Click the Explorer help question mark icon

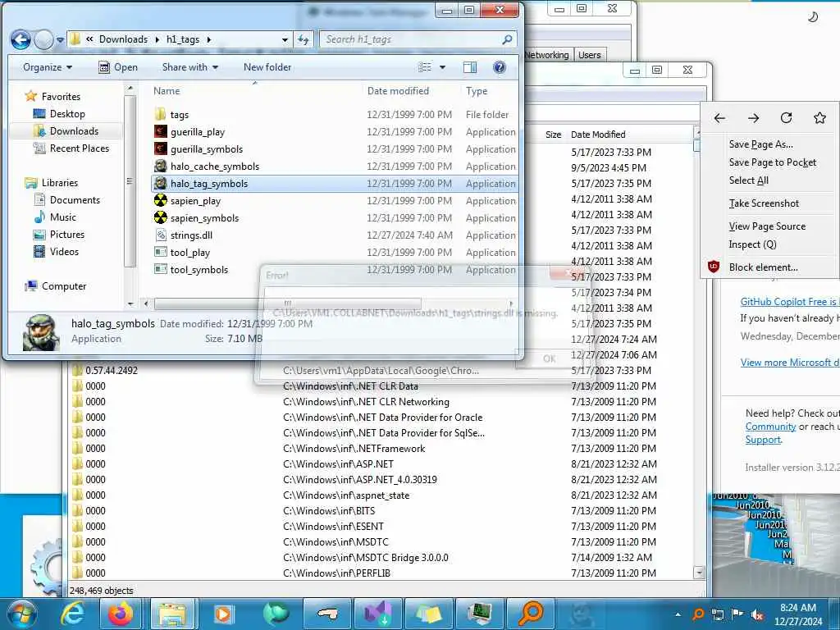point(500,67)
